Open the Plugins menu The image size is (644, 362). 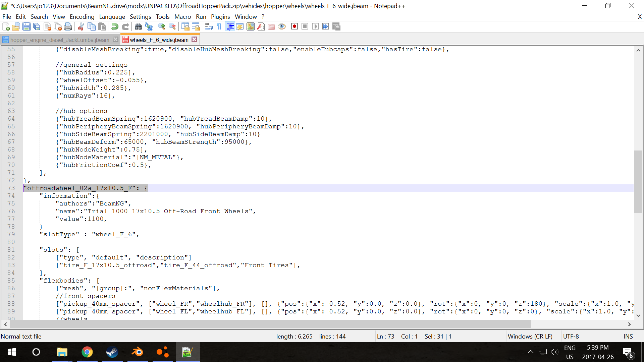(220, 17)
